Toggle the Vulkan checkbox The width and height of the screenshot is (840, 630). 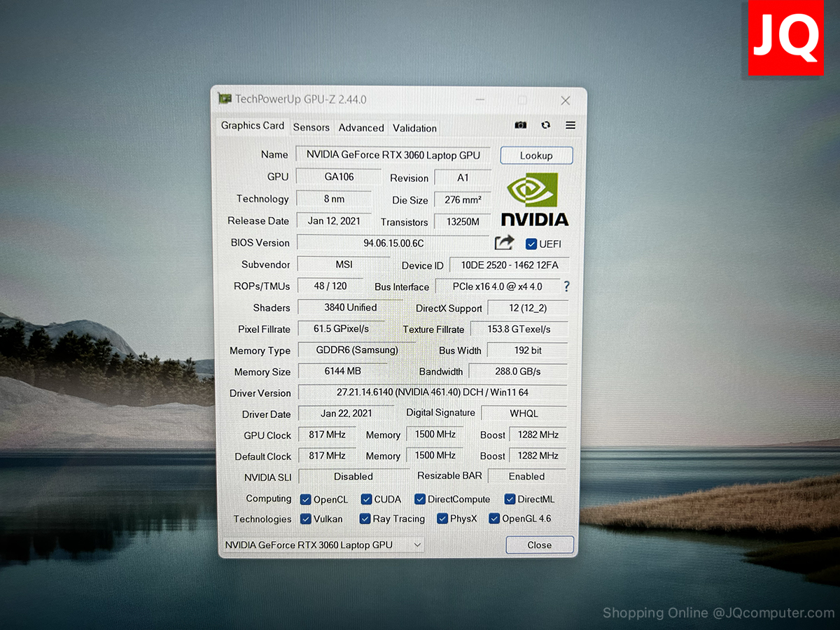pyautogui.click(x=306, y=519)
